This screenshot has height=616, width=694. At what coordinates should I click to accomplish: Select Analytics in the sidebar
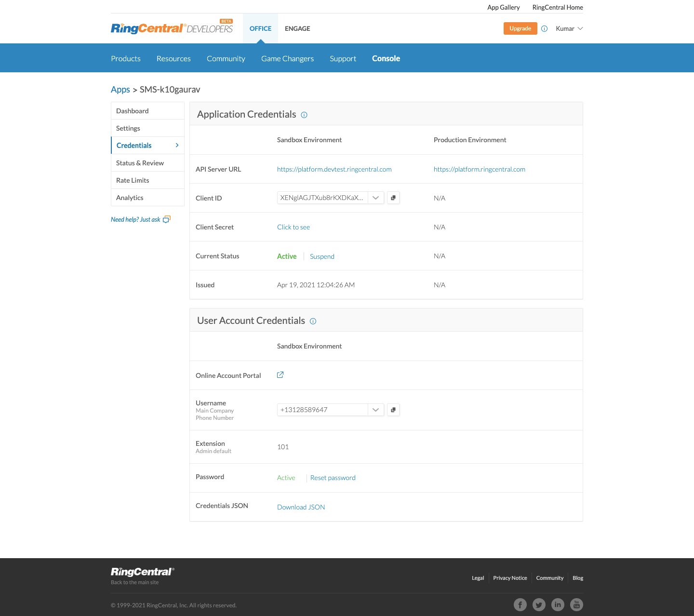click(x=147, y=198)
